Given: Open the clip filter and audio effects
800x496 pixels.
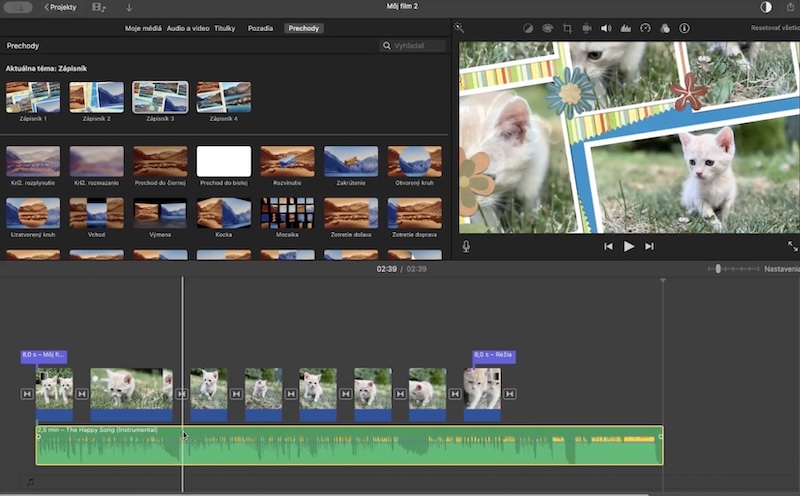Looking at the screenshot, I should click(665, 29).
